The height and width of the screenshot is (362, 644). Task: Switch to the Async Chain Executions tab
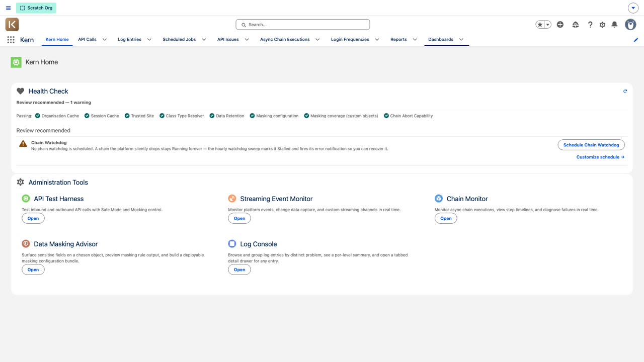click(x=285, y=40)
